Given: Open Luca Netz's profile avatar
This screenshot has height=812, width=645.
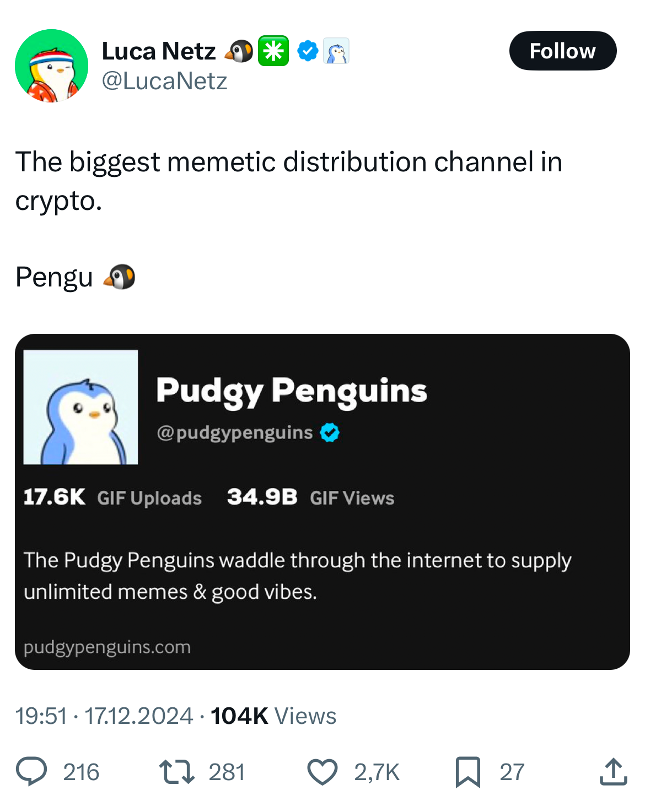Looking at the screenshot, I should [x=51, y=66].
